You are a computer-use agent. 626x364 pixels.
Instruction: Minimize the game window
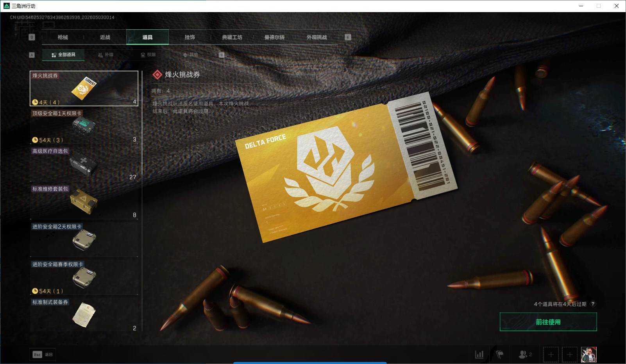point(581,6)
